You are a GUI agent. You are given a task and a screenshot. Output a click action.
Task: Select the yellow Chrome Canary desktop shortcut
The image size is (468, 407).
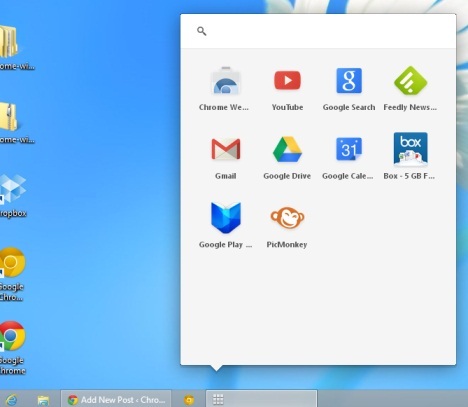12,274
